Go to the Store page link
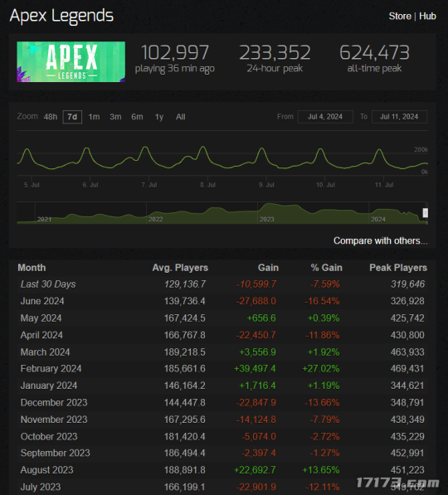Viewport: 448px width, 495px height. pos(400,16)
